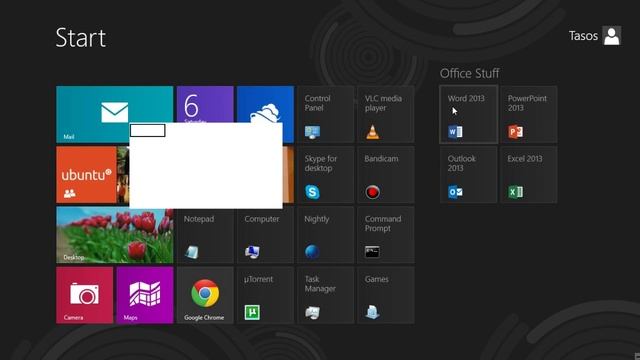Screen dimensions: 640x360
Task: Launch PowerPoint 2013 tile
Action: pos(529,115)
